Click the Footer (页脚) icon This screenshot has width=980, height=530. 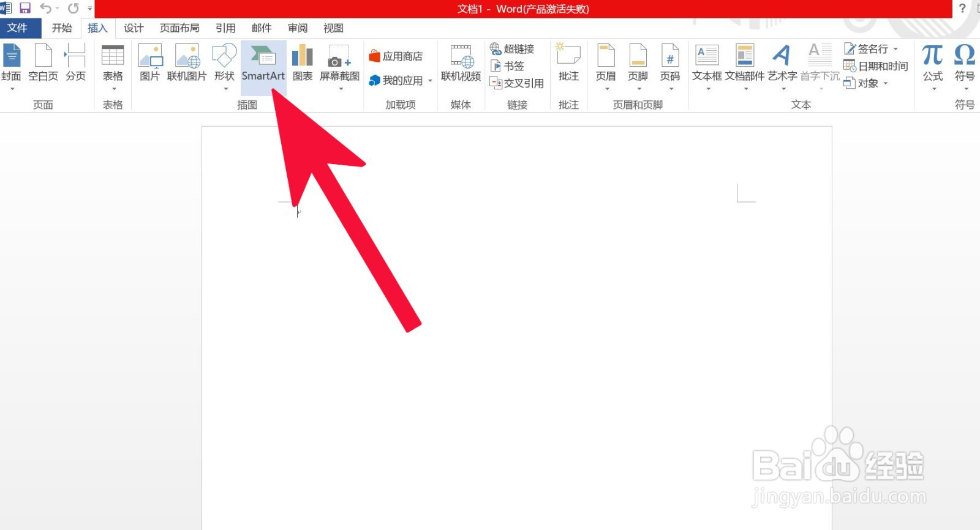point(638,56)
